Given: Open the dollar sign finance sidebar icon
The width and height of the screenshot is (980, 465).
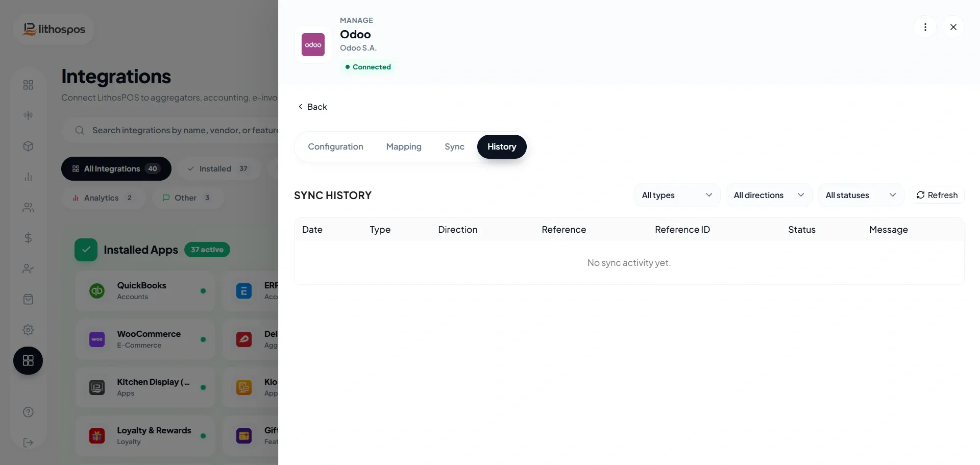Looking at the screenshot, I should [28, 238].
